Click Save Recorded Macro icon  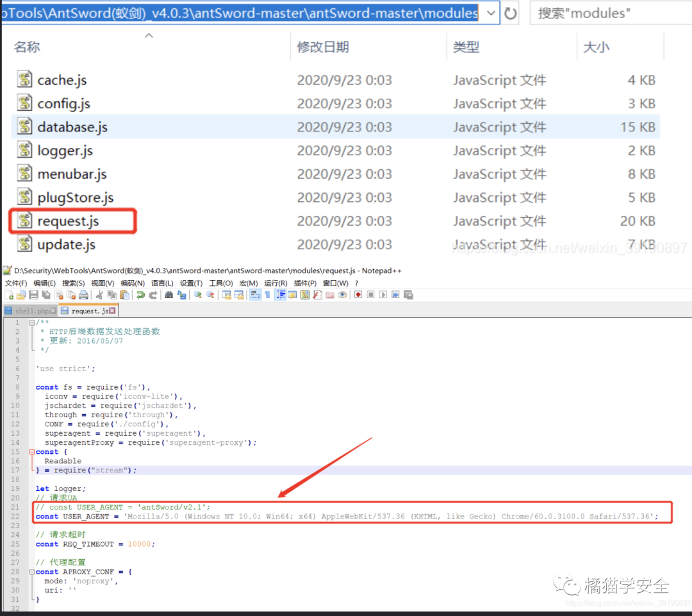pos(408,295)
